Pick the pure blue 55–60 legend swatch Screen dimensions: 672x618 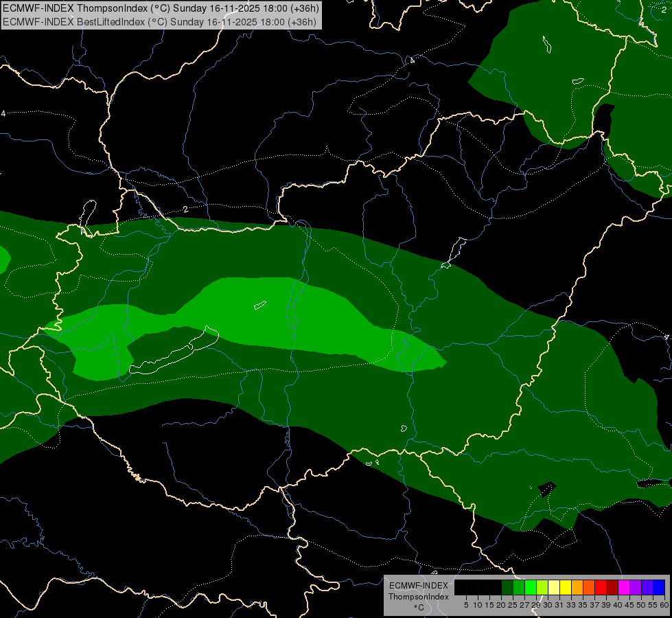coord(659,587)
